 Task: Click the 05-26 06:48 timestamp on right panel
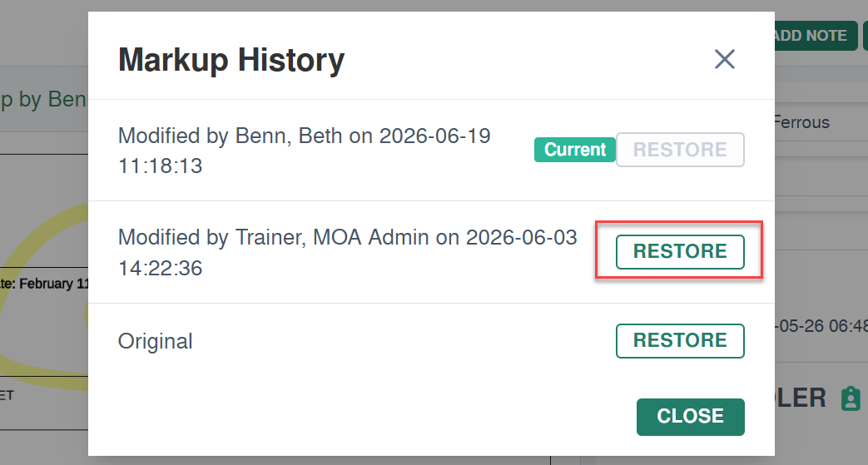click(x=821, y=325)
